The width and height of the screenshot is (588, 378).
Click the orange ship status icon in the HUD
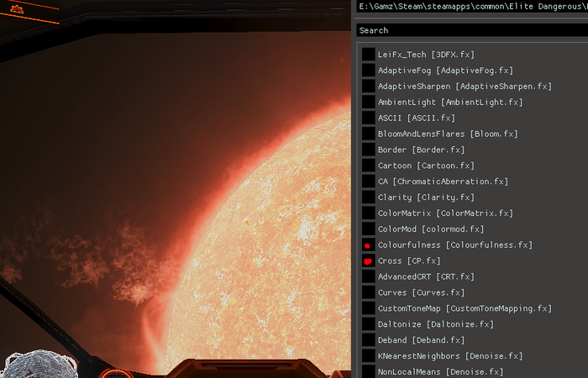[x=16, y=10]
